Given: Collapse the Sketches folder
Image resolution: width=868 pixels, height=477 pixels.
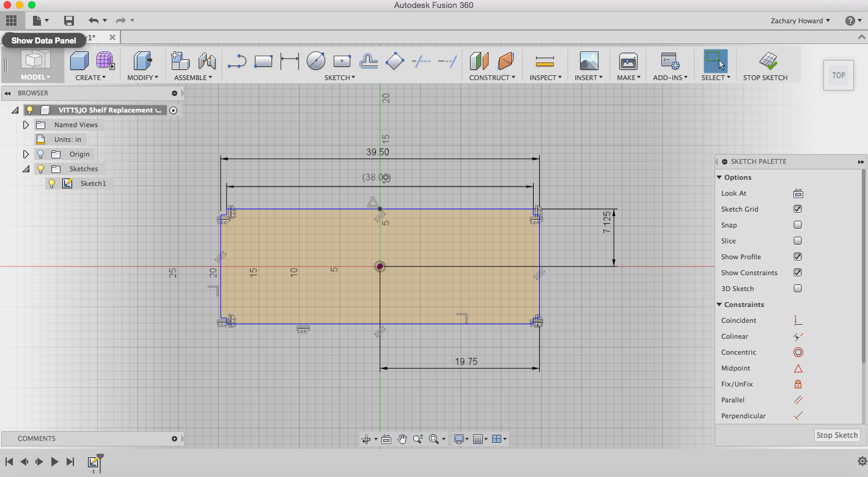Looking at the screenshot, I should pos(26,168).
